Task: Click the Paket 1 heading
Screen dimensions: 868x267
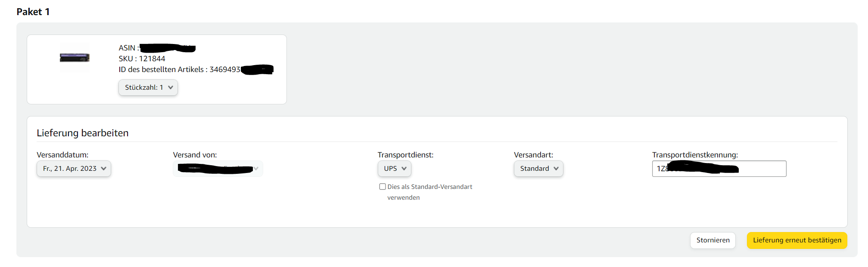Action: 33,12
